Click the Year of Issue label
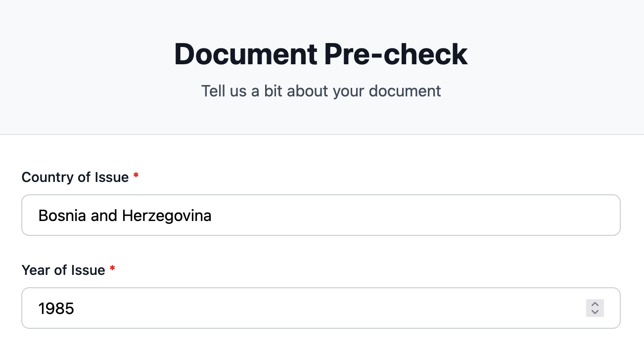 pos(62,270)
